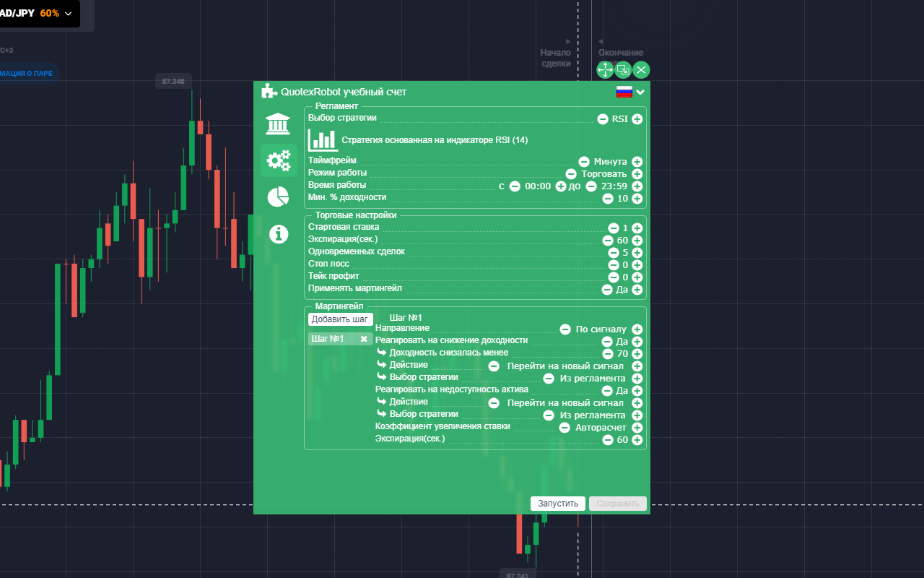Toggle Реагировать на недоступность актива minus

tap(608, 391)
